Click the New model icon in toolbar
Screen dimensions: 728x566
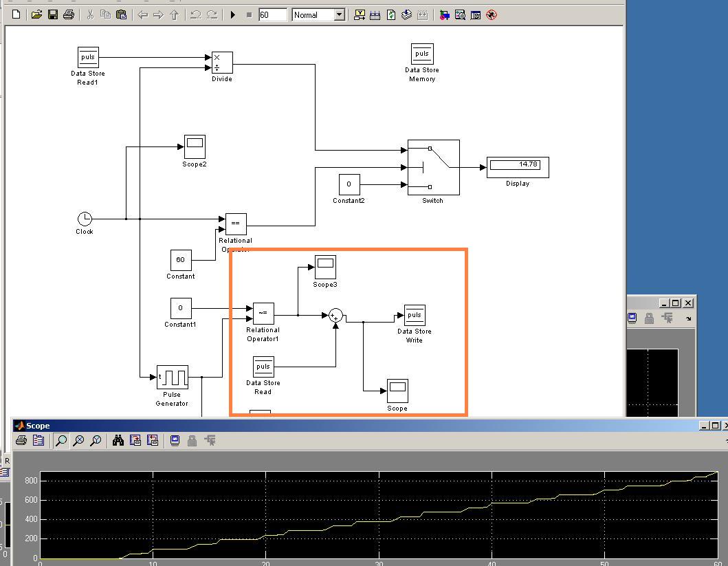click(16, 14)
